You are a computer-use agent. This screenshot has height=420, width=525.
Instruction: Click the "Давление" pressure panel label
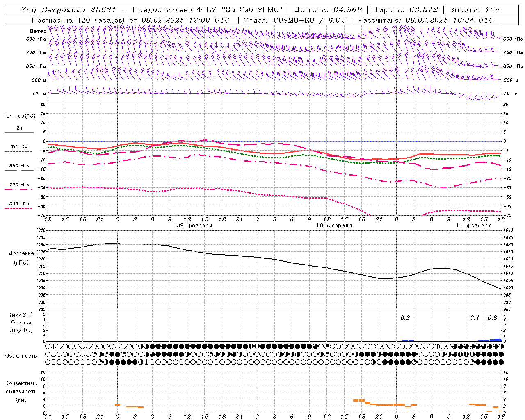(21, 253)
